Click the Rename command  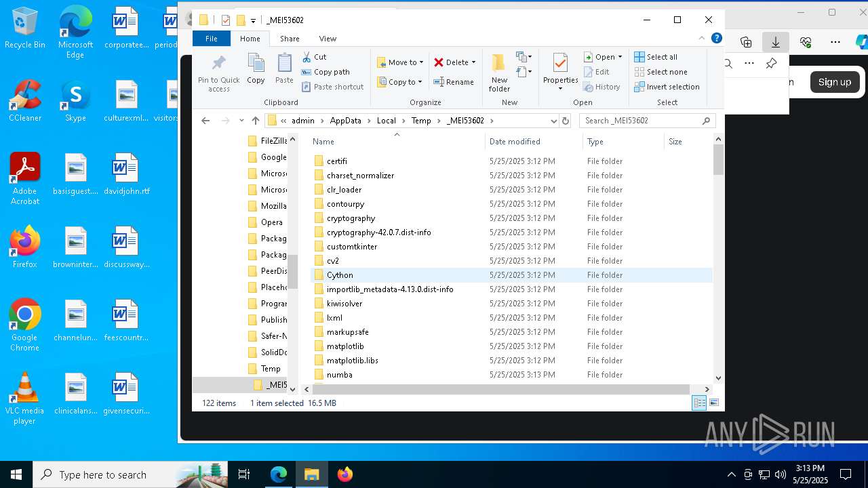pyautogui.click(x=454, y=82)
